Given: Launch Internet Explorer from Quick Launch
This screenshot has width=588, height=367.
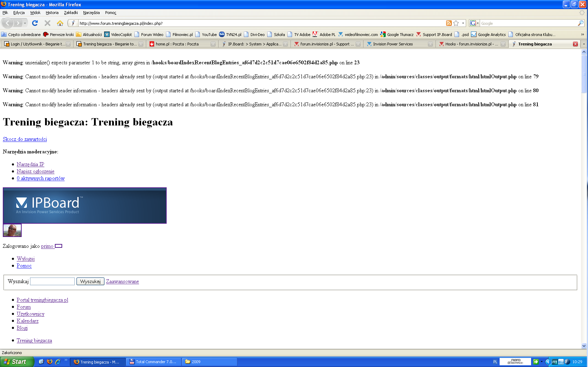Looking at the screenshot, I should click(x=58, y=362).
